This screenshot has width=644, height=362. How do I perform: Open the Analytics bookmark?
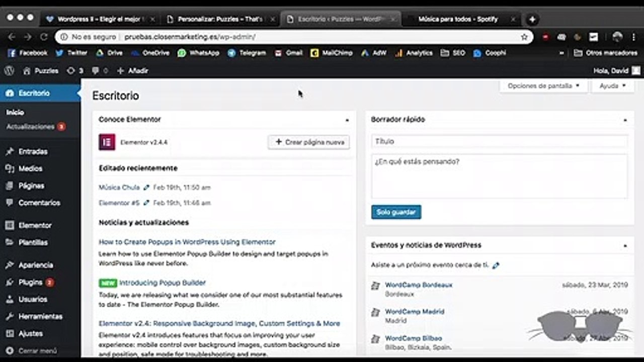pos(414,53)
